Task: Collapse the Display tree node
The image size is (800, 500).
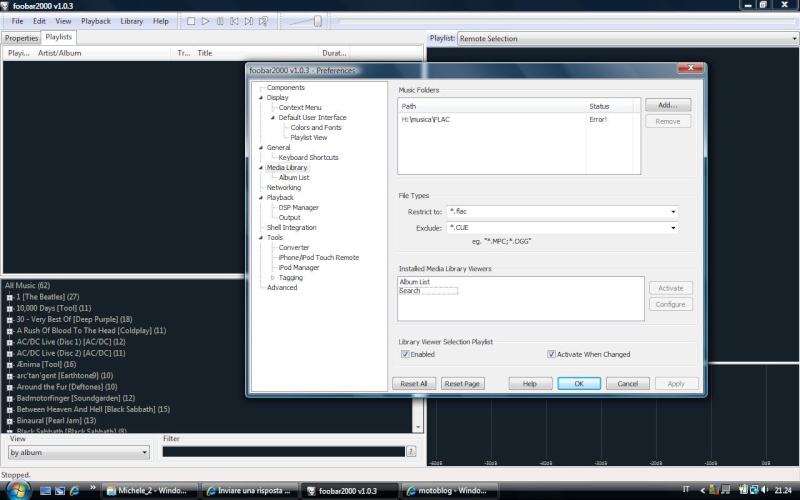Action: click(261, 97)
